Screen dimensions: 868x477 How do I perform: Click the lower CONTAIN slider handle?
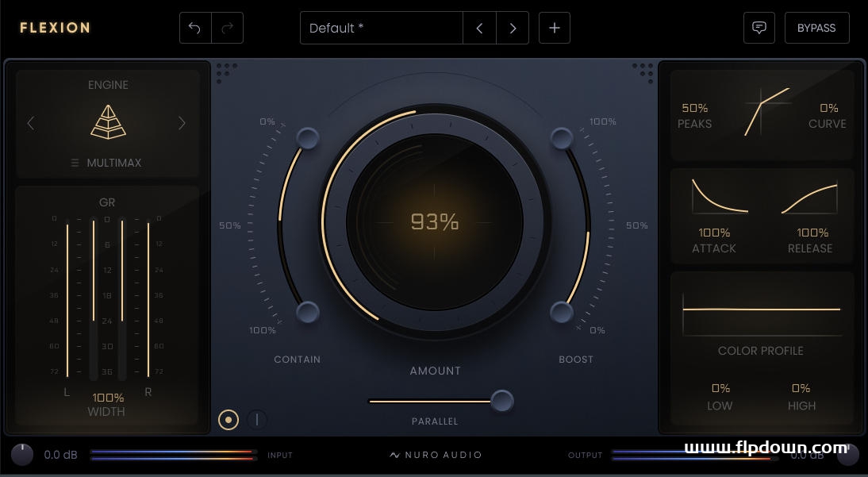click(x=307, y=312)
